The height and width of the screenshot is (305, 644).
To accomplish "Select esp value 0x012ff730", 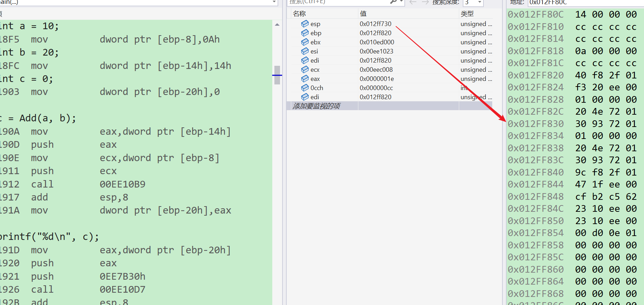I will coord(376,24).
